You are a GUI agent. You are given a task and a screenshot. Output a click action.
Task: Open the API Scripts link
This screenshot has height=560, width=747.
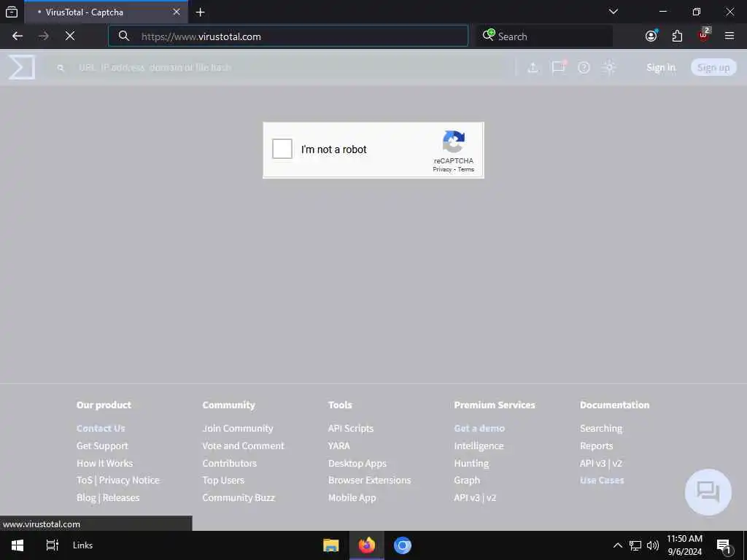pyautogui.click(x=351, y=428)
